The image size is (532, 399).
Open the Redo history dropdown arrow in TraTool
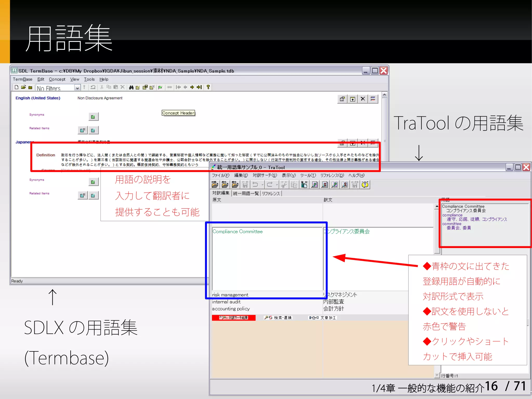pyautogui.click(x=277, y=185)
